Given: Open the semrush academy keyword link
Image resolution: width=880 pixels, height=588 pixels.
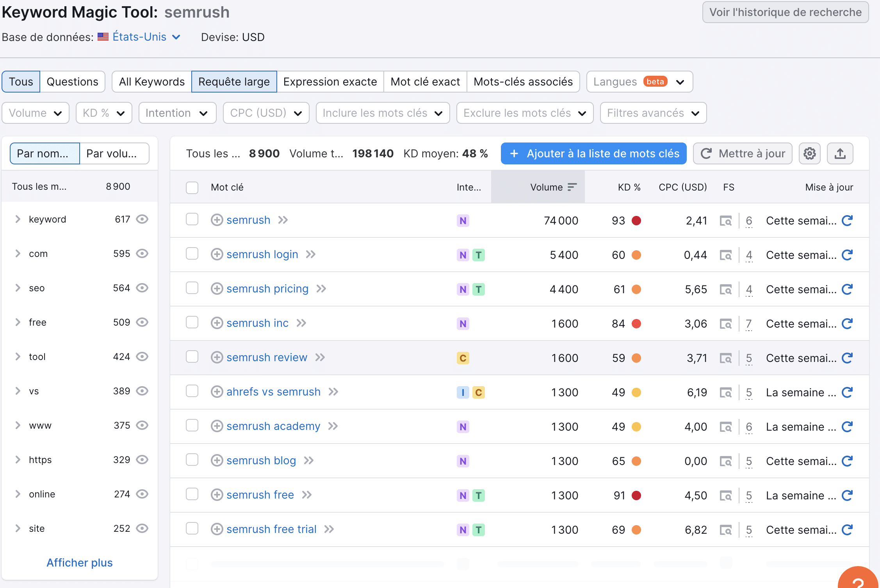Looking at the screenshot, I should pos(273,426).
